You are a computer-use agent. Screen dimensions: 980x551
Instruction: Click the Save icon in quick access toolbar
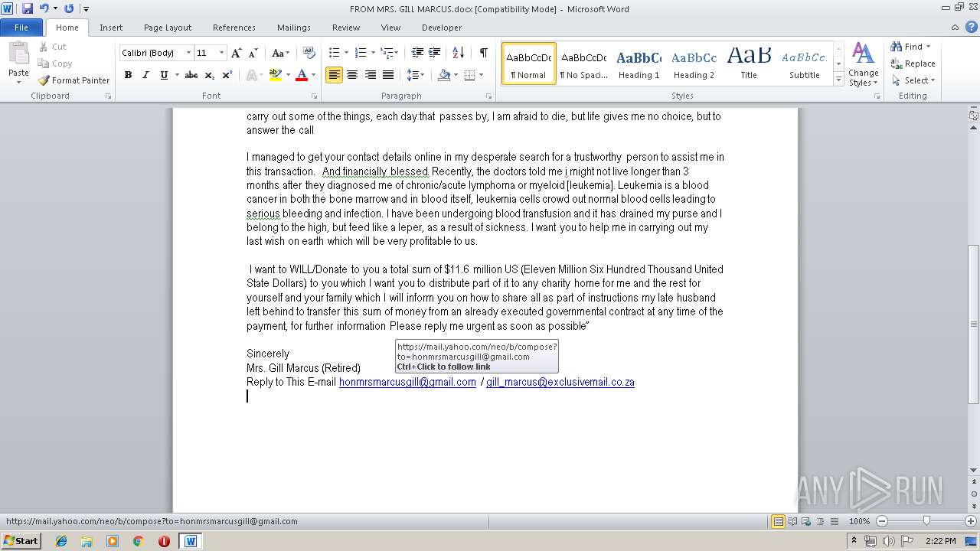coord(28,8)
